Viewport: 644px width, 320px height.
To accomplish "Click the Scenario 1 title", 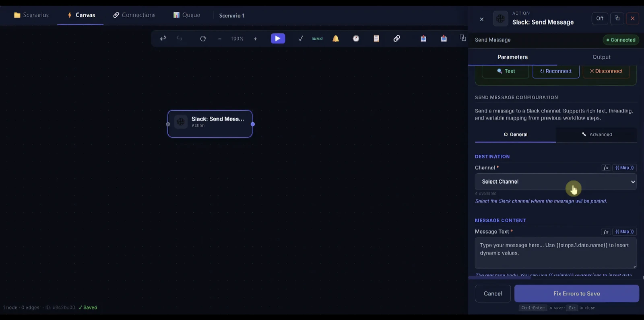I will (232, 15).
